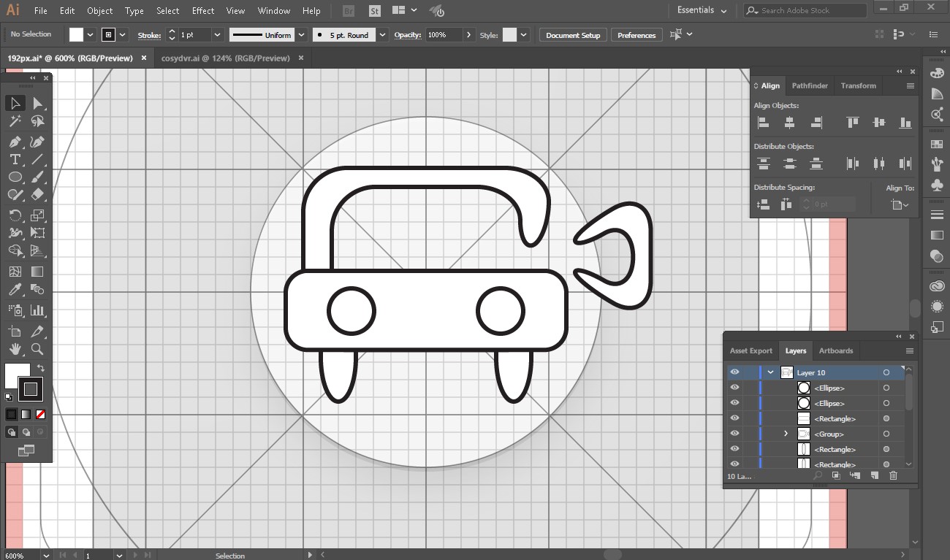Select the Scale tool
This screenshot has width=950, height=560.
pyautogui.click(x=38, y=215)
